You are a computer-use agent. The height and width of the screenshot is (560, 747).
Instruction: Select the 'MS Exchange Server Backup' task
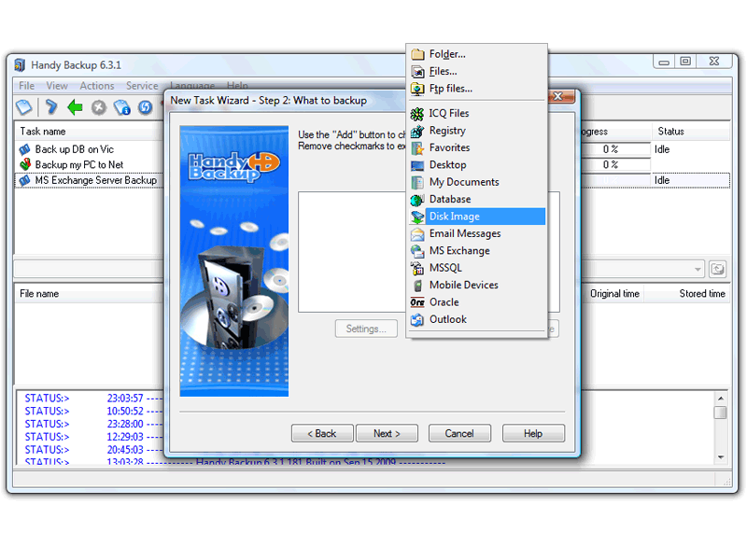(95, 180)
